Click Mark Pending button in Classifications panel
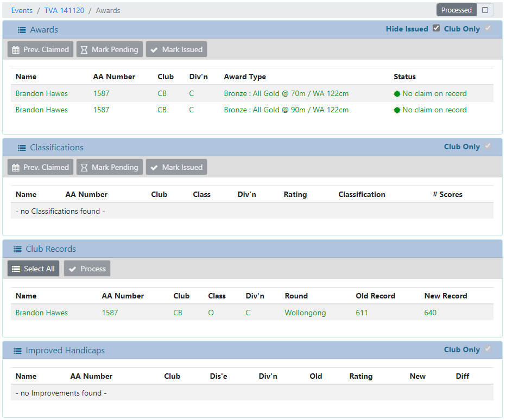 (109, 167)
